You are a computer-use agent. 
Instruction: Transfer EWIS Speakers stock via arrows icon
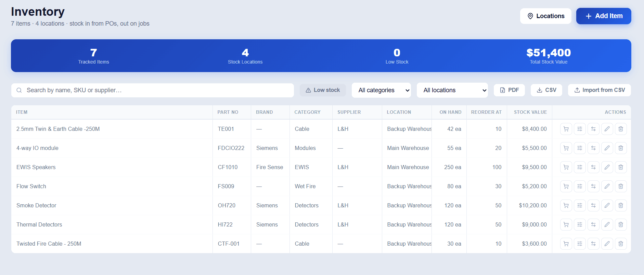click(593, 167)
